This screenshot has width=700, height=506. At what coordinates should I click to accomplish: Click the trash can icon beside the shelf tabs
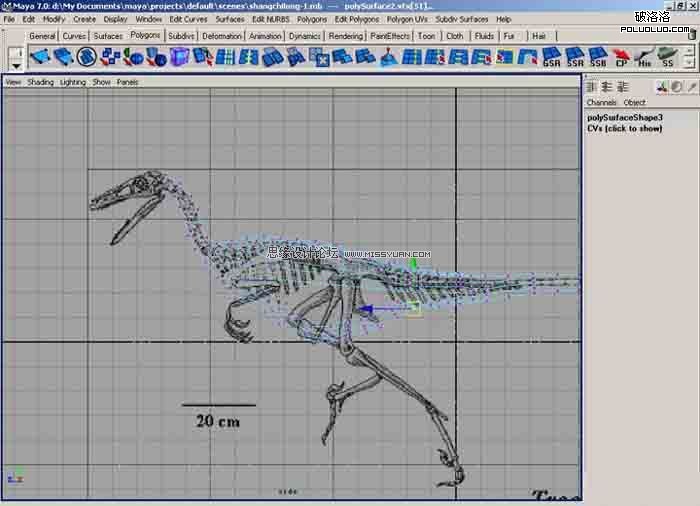coord(692,34)
